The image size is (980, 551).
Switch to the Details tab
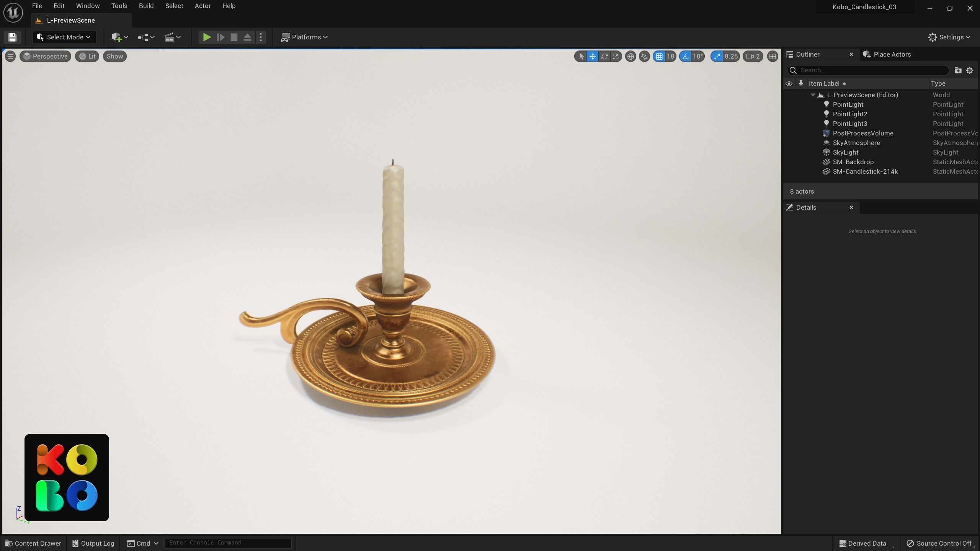pyautogui.click(x=806, y=207)
